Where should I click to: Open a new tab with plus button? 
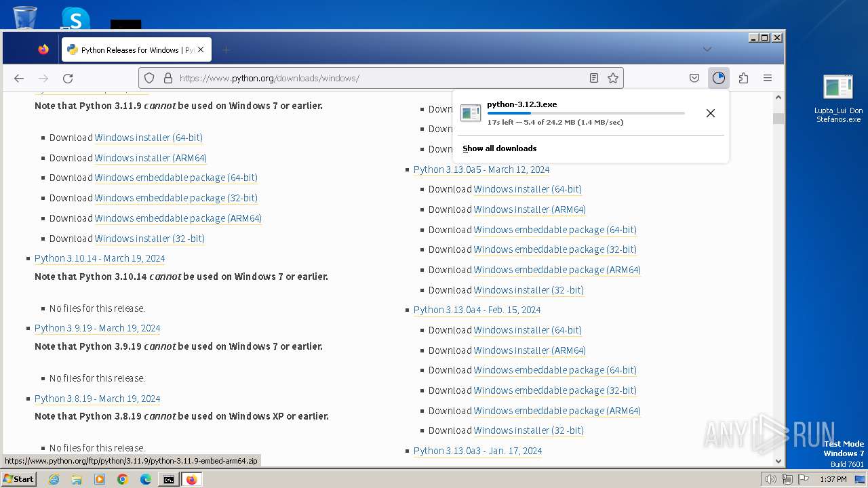(x=226, y=49)
